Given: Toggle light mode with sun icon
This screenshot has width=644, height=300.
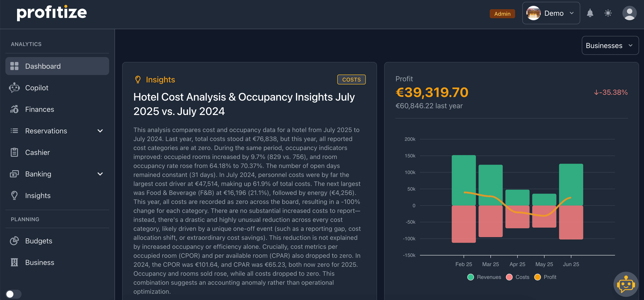Looking at the screenshot, I should 608,13.
